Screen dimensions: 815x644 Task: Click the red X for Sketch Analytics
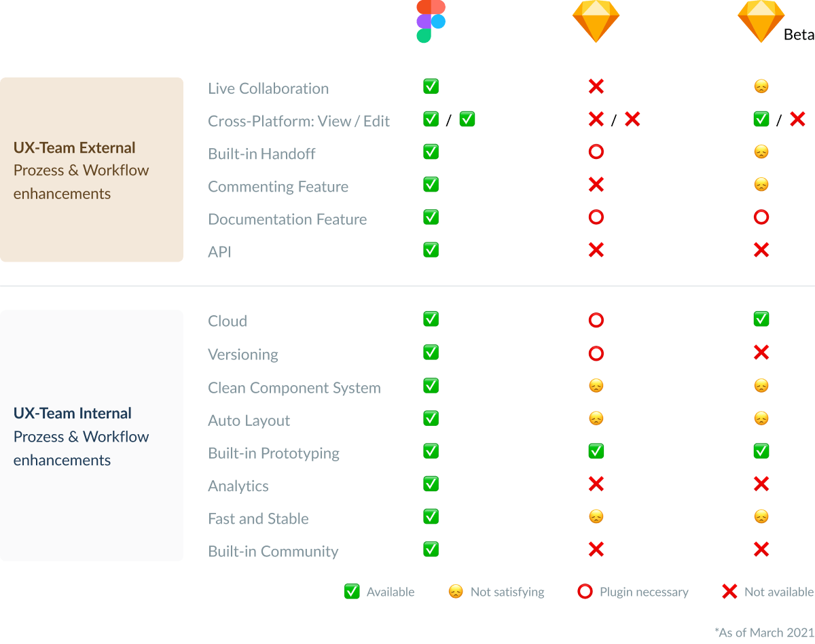coord(596,484)
